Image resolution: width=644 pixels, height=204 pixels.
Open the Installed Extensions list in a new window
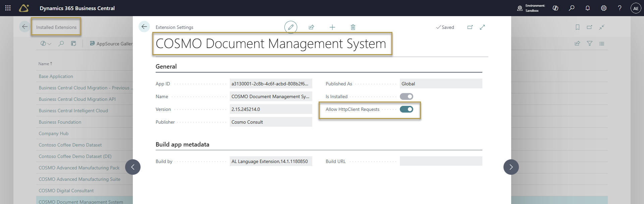pos(589,27)
